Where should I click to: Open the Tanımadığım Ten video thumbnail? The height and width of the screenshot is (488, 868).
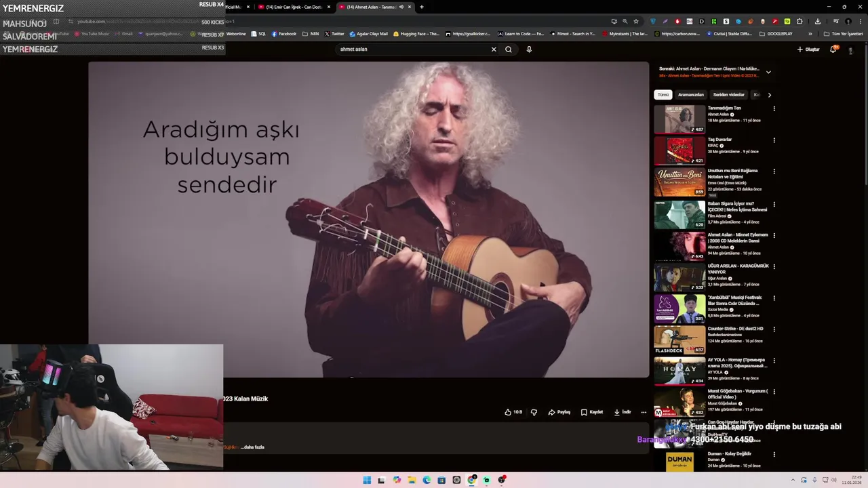[x=679, y=119]
